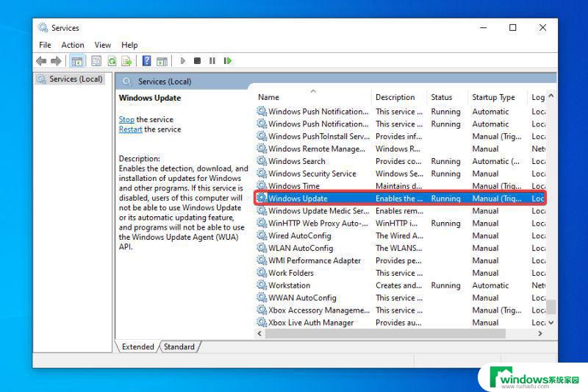Refresh the services list via toolbar
Image resolution: width=588 pixels, height=392 pixels.
(112, 61)
